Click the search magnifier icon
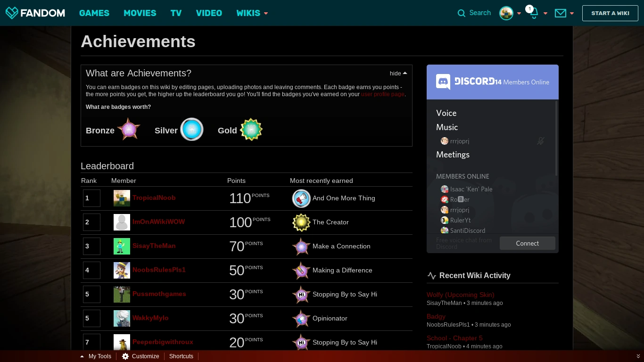The height and width of the screenshot is (362, 644). pyautogui.click(x=462, y=13)
